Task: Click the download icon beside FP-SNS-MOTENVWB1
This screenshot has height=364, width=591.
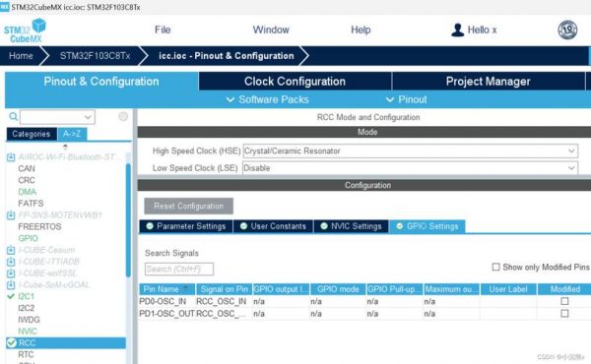Action: (x=11, y=215)
